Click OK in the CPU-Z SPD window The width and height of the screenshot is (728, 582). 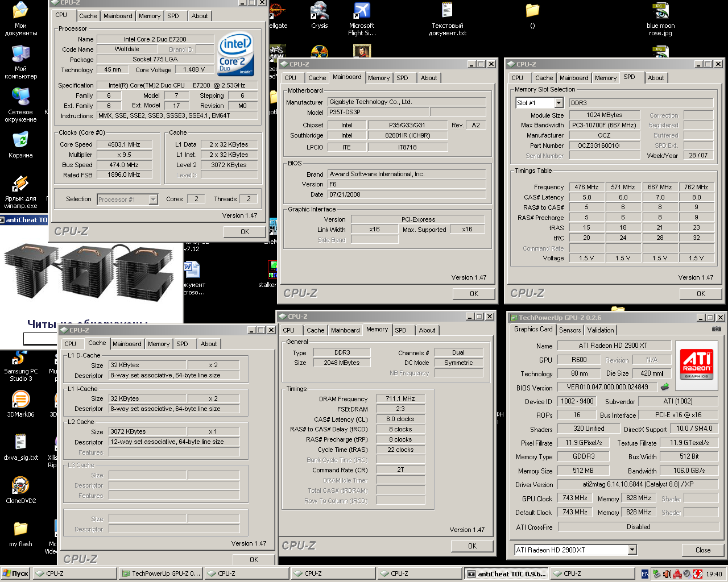click(701, 294)
